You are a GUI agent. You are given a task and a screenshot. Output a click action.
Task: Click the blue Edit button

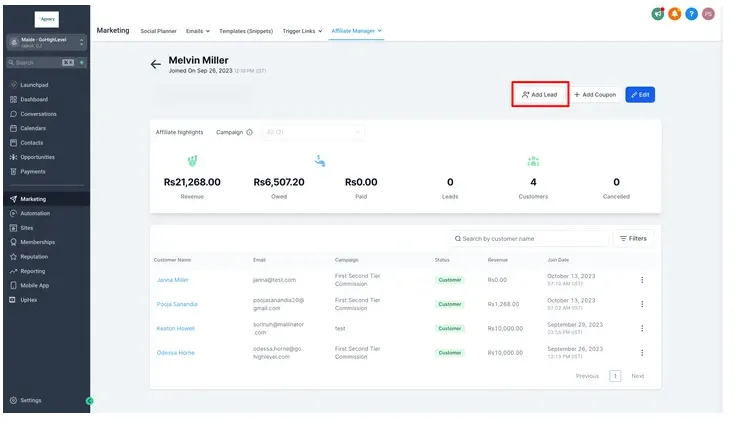pyautogui.click(x=640, y=95)
